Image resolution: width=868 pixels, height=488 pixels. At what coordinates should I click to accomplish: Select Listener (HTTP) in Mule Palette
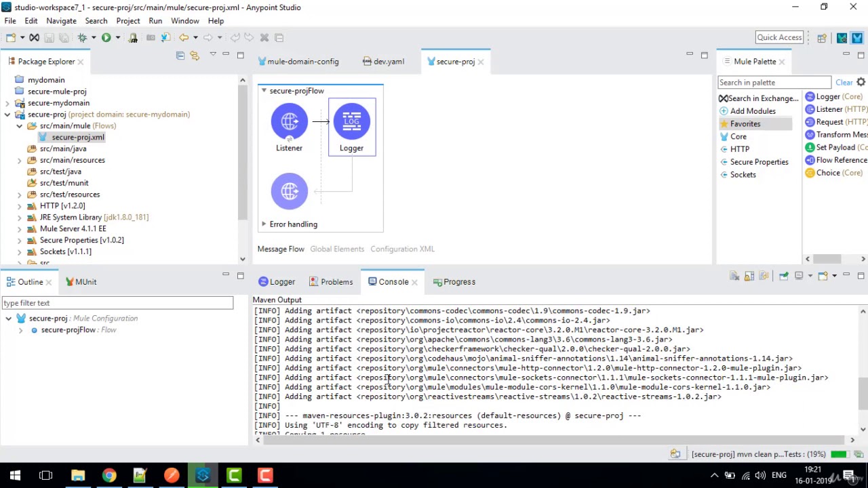[x=836, y=109]
